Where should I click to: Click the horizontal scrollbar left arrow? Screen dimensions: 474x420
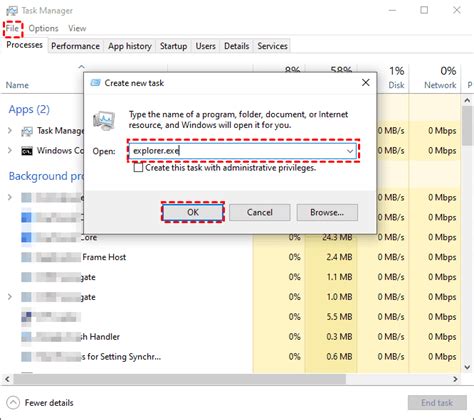click(x=7, y=379)
